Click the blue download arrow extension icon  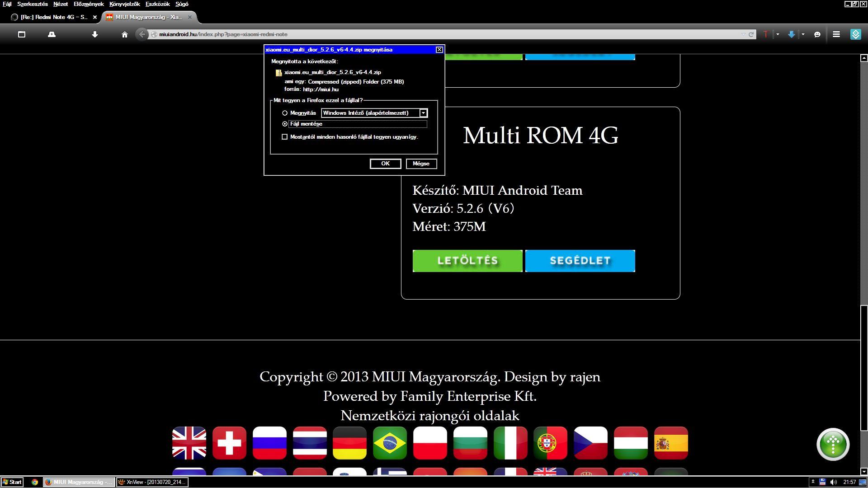(792, 34)
